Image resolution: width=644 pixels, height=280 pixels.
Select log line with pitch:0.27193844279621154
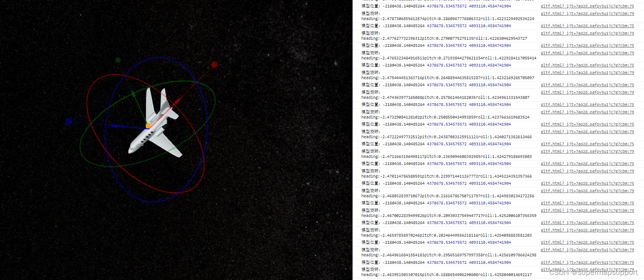click(x=449, y=58)
